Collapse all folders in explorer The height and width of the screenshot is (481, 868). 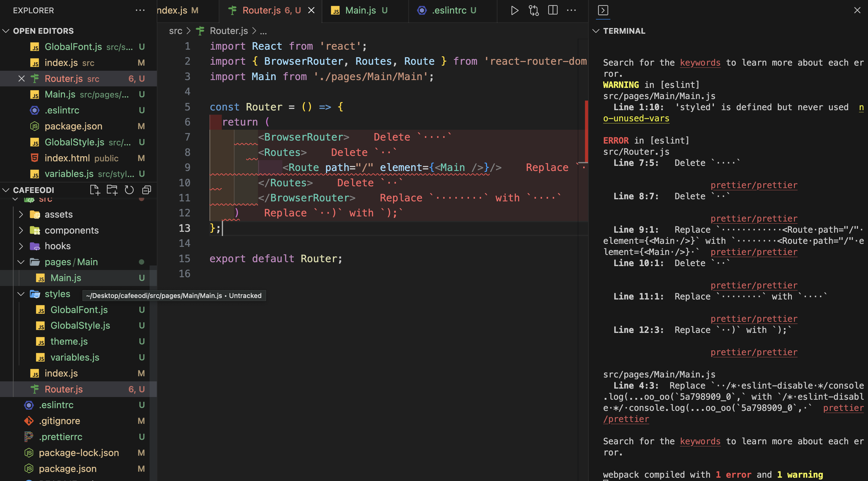pyautogui.click(x=147, y=190)
